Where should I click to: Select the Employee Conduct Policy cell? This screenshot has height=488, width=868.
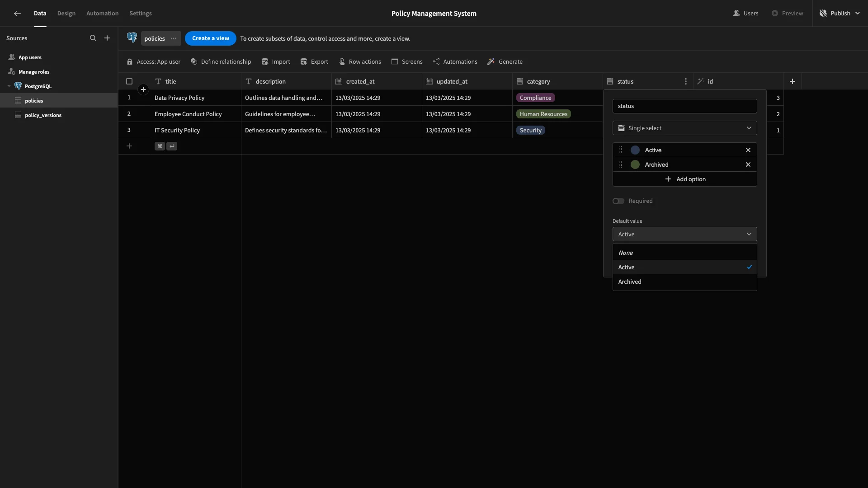click(x=196, y=114)
